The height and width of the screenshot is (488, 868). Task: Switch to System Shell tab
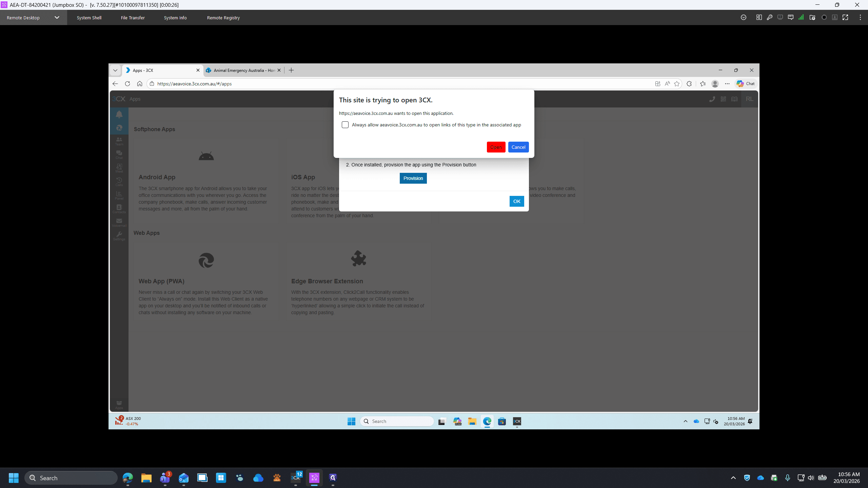[89, 18]
